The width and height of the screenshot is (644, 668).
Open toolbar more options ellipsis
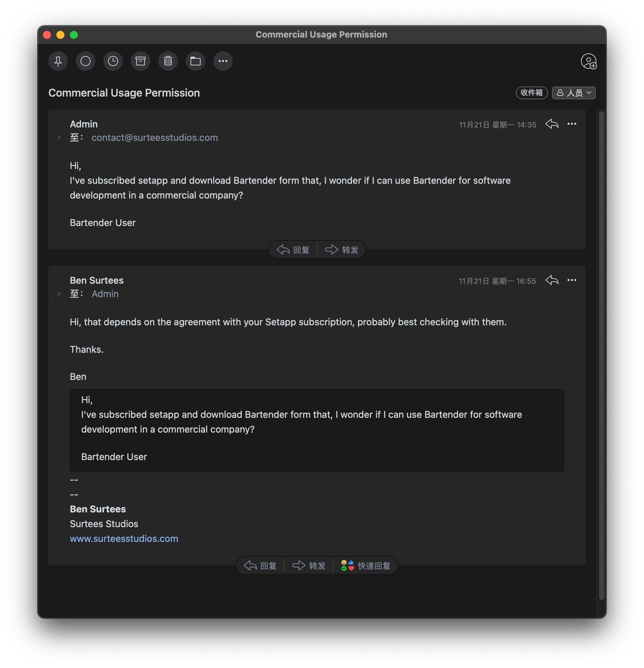pyautogui.click(x=223, y=61)
